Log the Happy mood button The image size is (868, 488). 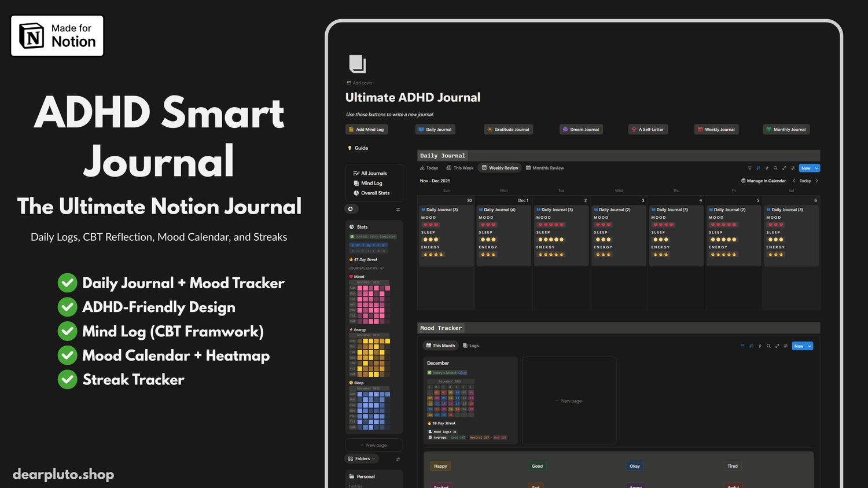tap(440, 466)
